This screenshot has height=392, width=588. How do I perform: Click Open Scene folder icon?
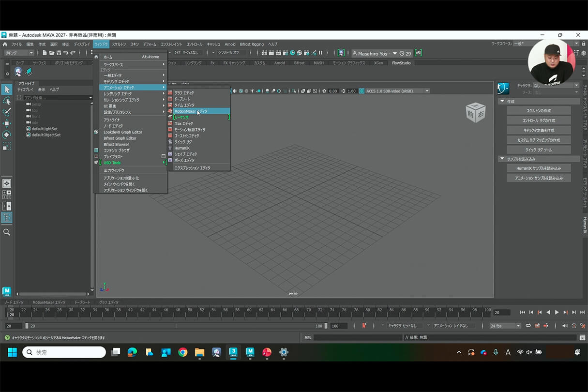click(51, 53)
